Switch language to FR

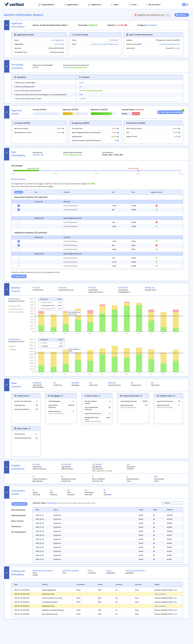click(187, 5)
